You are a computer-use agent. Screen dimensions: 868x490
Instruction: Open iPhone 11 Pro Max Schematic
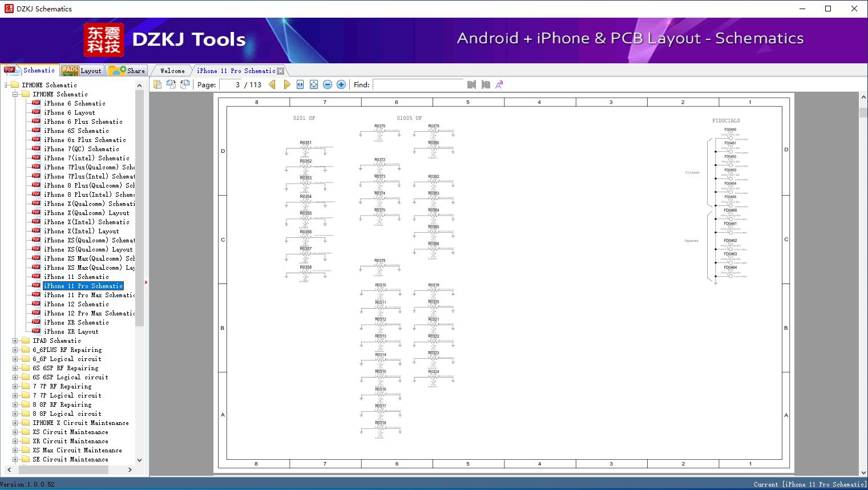click(89, 295)
